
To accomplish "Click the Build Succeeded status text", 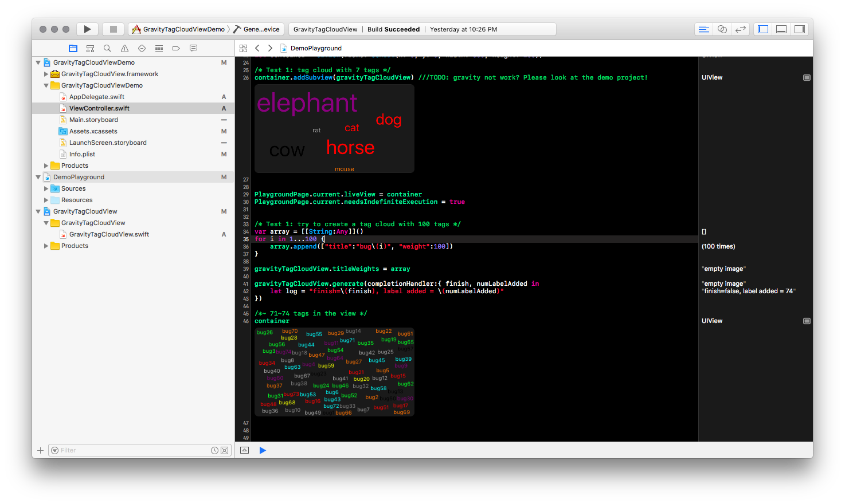I will [393, 29].
